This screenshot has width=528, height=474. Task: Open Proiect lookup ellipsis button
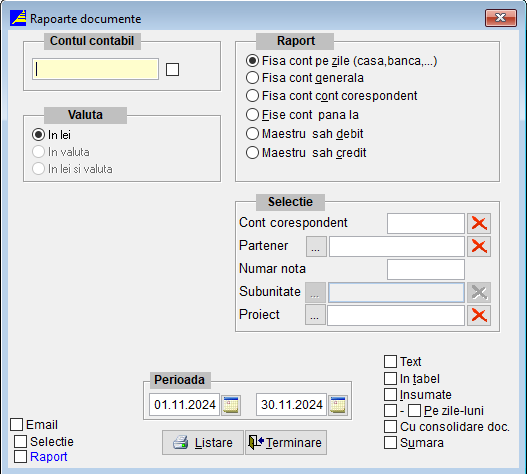pos(315,315)
